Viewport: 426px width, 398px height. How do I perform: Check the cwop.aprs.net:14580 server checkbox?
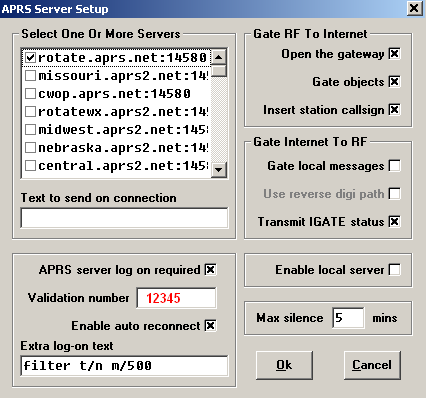[x=30, y=94]
